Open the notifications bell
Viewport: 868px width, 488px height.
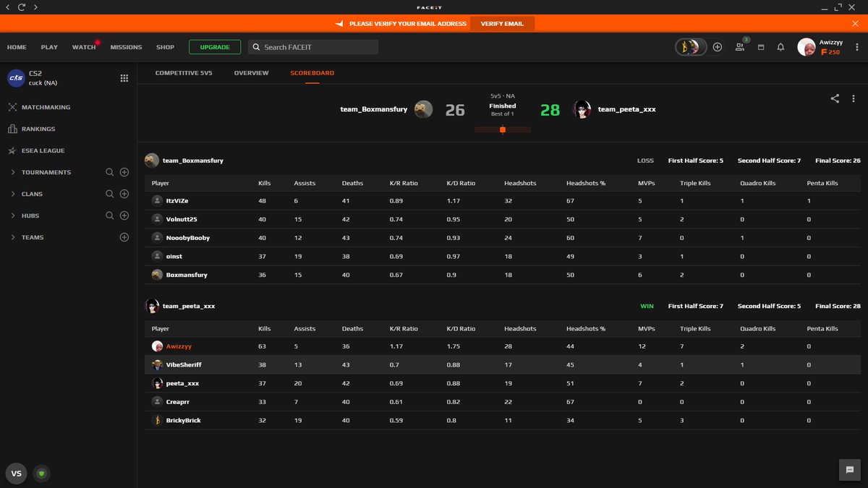tap(780, 47)
